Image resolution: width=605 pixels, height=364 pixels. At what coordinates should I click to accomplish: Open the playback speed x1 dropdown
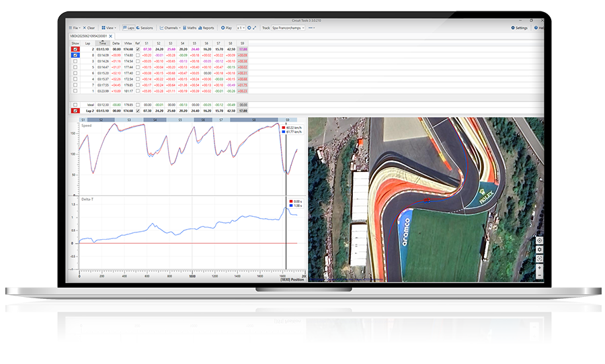241,28
